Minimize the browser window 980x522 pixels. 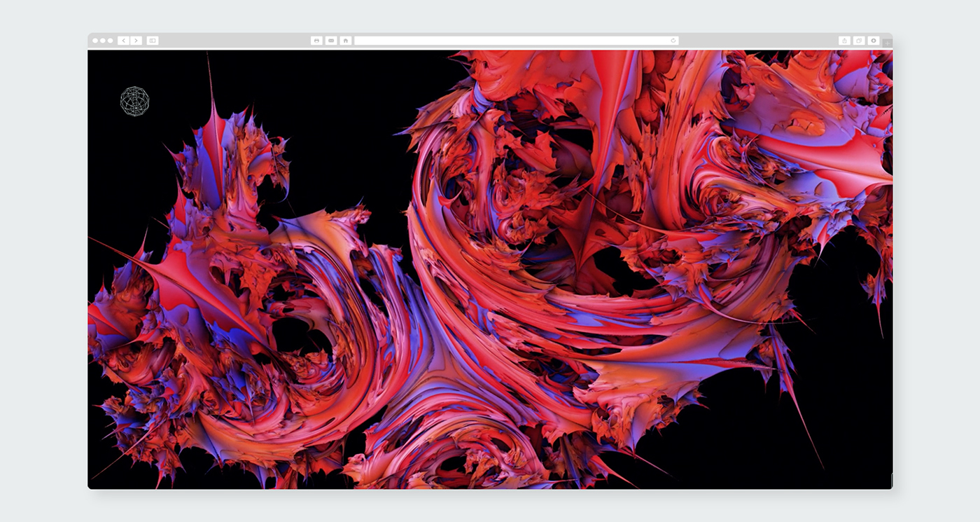[103, 41]
